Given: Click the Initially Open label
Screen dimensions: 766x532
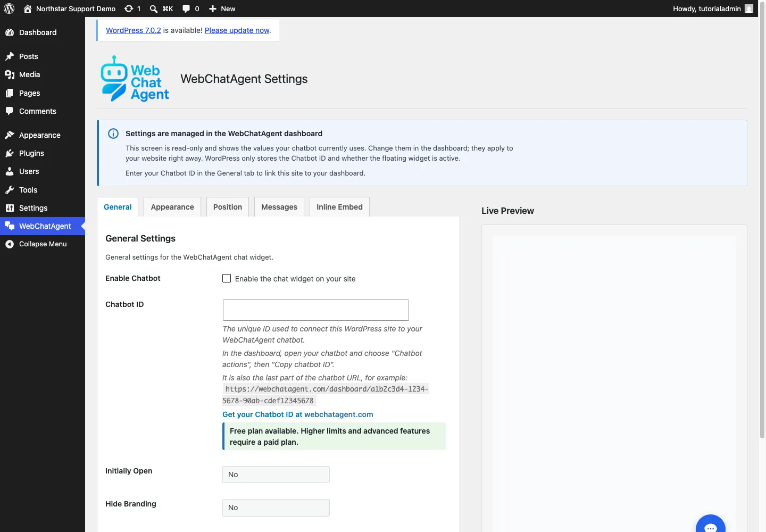Looking at the screenshot, I should pyautogui.click(x=129, y=471).
